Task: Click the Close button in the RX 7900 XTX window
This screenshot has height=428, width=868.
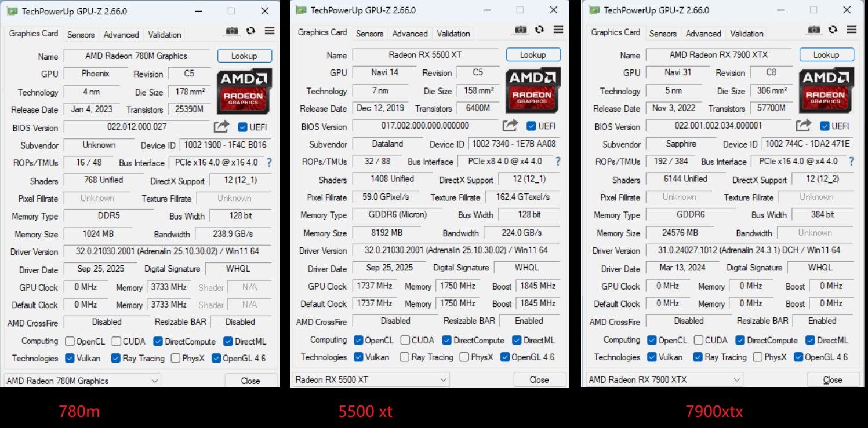Action: point(833,379)
